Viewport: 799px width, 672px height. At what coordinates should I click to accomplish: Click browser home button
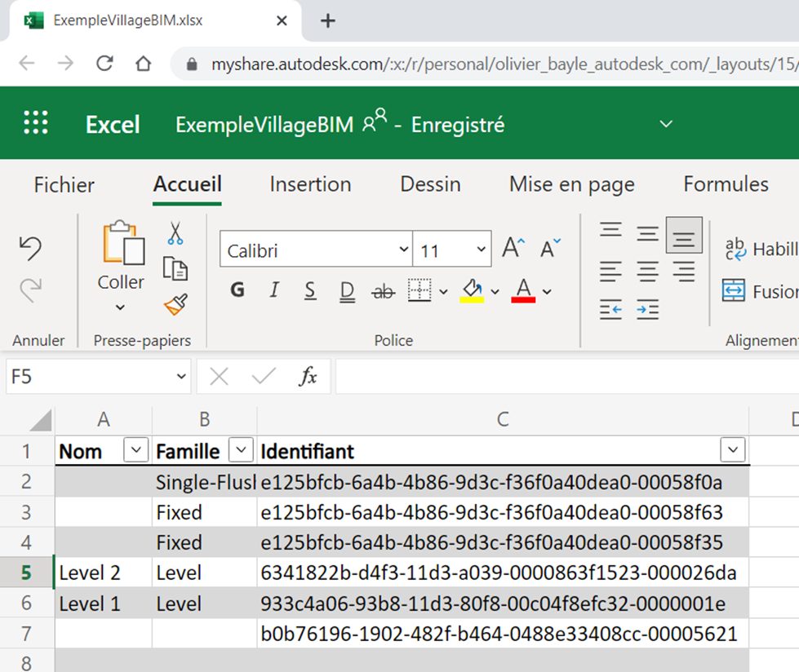pyautogui.click(x=143, y=64)
